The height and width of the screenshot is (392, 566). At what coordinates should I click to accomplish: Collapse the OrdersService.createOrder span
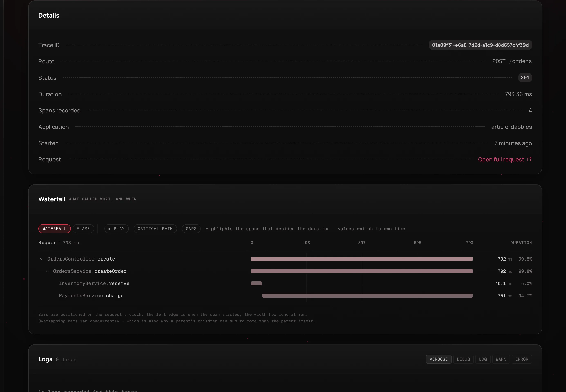47,271
